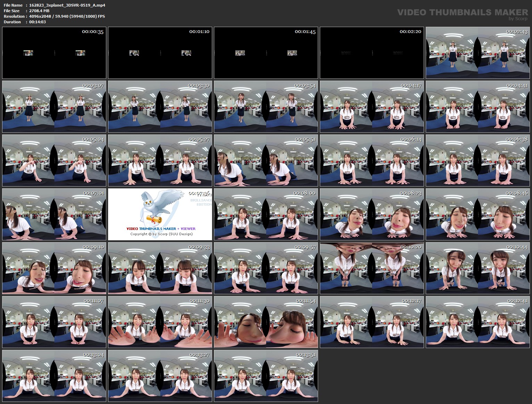Open the frame at 00:03:07
The image size is (532, 404).
tap(54, 107)
